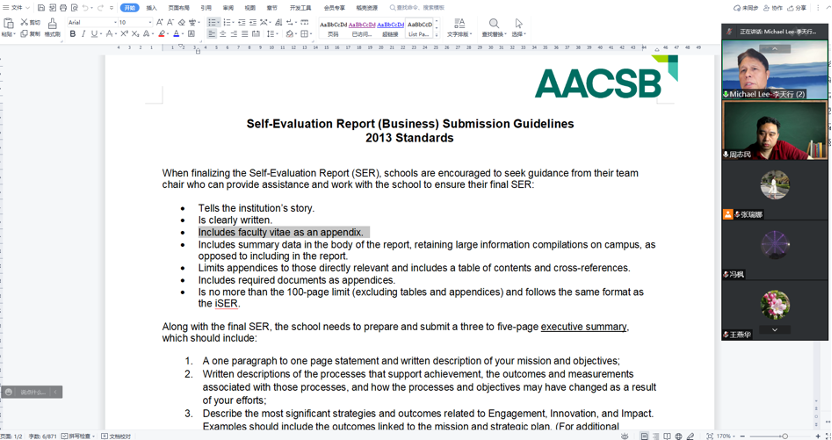Toggle left text alignment

213,34
